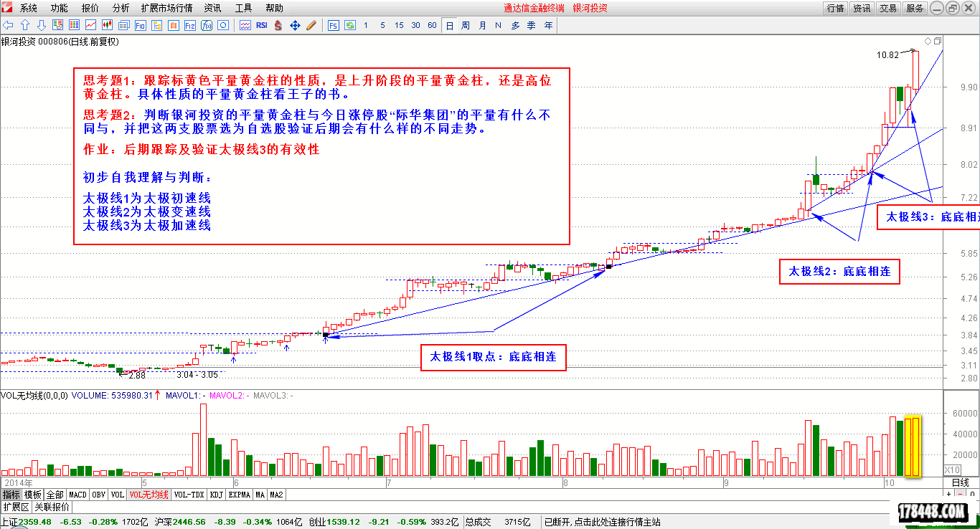This screenshot has height=529, width=980.
Task: Click the orange document toolbar icon
Action: 173,25
